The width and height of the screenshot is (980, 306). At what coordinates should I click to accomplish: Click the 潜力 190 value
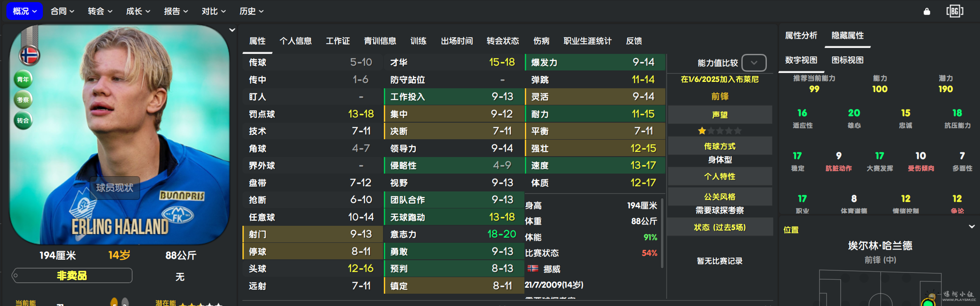946,89
